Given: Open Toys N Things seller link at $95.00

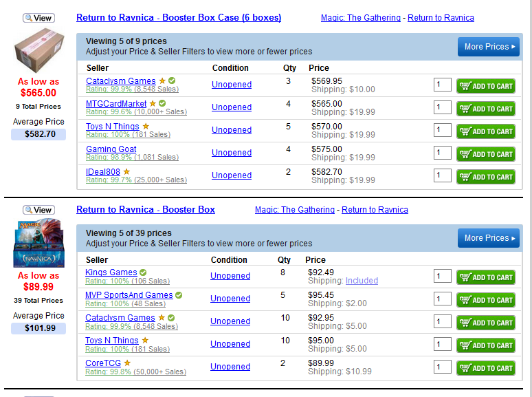Looking at the screenshot, I should (x=111, y=341).
